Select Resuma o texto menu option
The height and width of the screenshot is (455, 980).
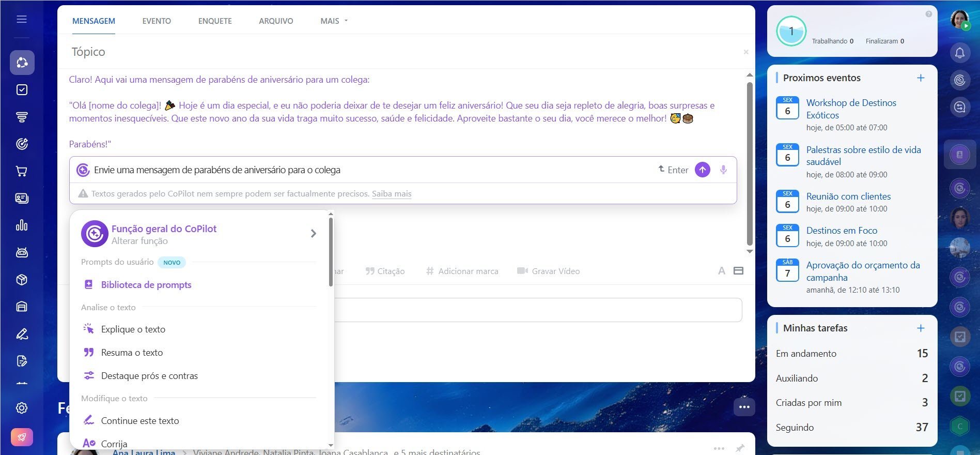[x=132, y=353]
